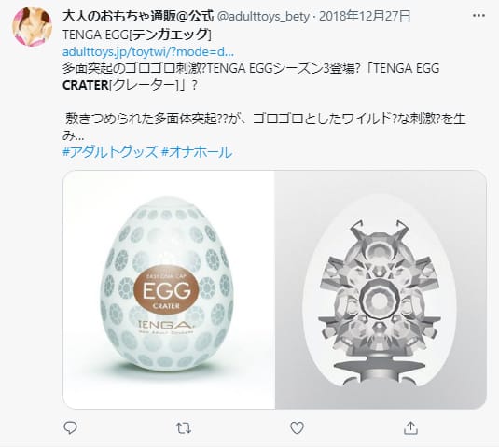Expand the truncated text ending in み…
499x448 pixels.
coord(73,136)
